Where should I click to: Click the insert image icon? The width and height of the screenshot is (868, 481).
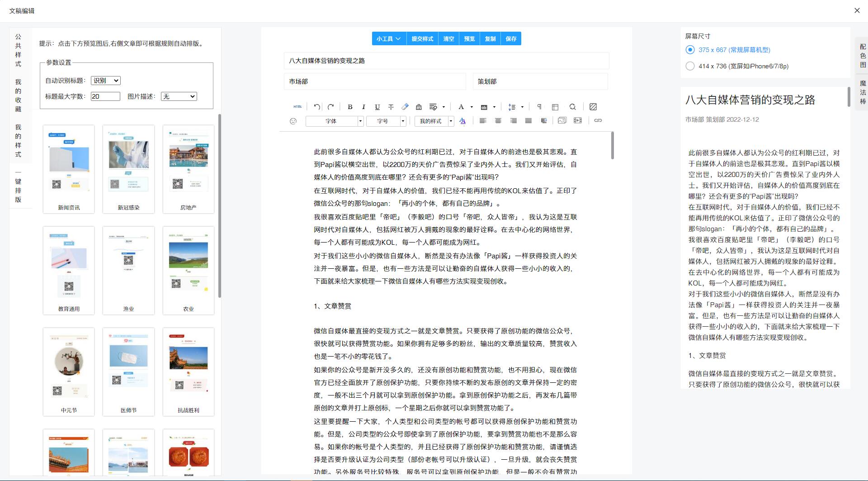point(562,120)
